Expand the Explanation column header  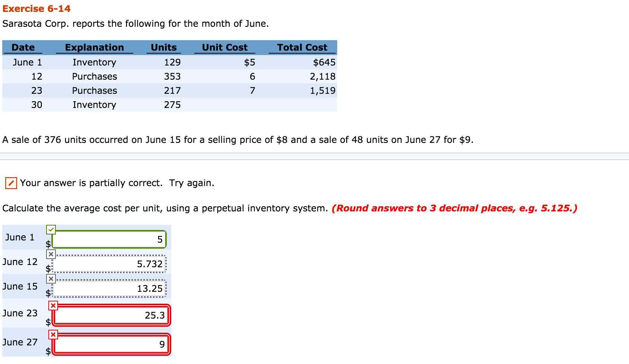click(x=95, y=47)
